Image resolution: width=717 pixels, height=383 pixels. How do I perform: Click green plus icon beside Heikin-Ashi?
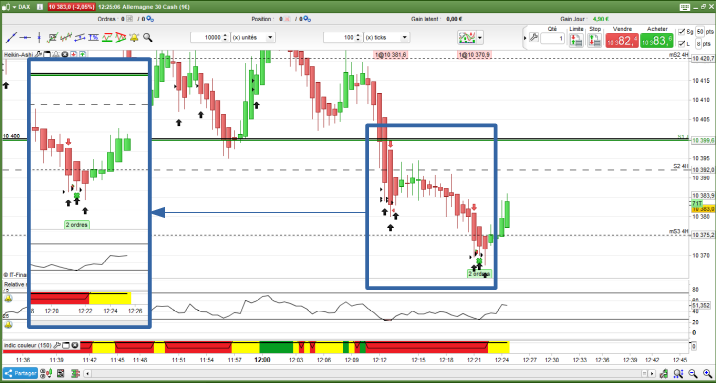82,54
